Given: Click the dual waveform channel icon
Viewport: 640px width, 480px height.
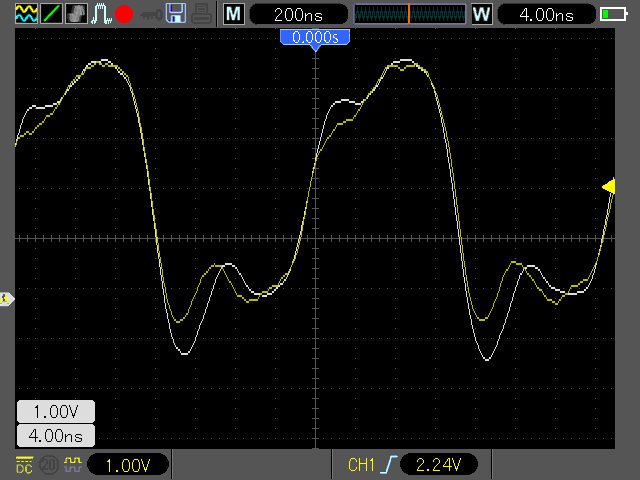Looking at the screenshot, I should coord(27,13).
